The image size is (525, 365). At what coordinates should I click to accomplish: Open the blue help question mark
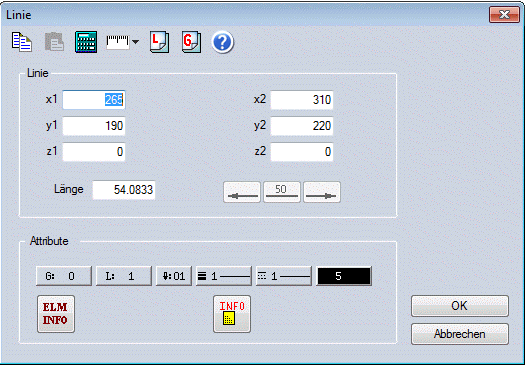(x=222, y=43)
